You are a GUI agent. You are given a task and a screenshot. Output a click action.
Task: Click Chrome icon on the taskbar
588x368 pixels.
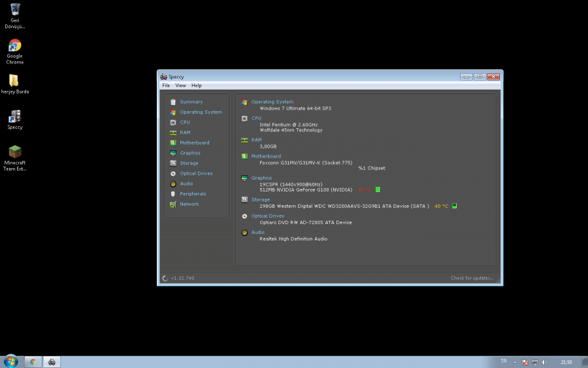pyautogui.click(x=33, y=362)
